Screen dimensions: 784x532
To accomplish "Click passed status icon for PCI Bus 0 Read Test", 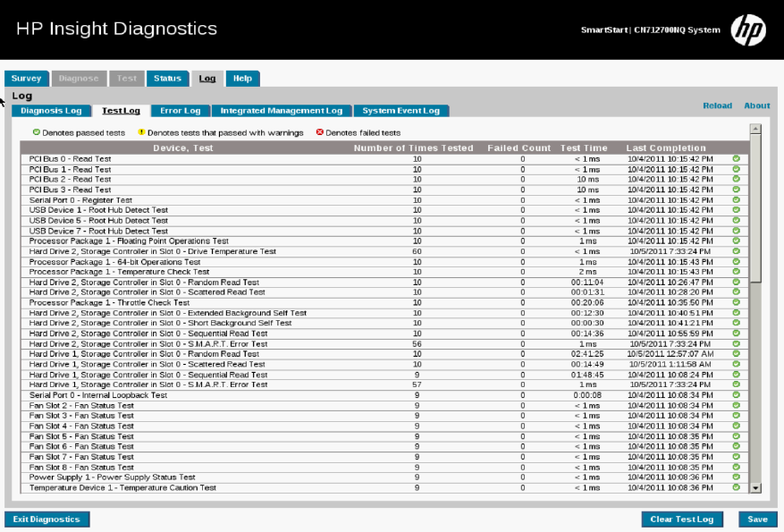I will (x=737, y=159).
